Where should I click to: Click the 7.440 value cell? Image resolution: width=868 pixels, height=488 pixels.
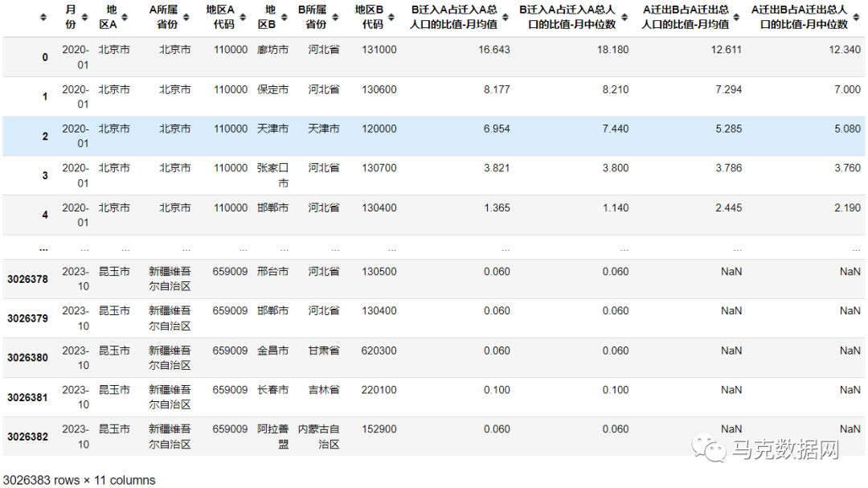[x=616, y=129]
